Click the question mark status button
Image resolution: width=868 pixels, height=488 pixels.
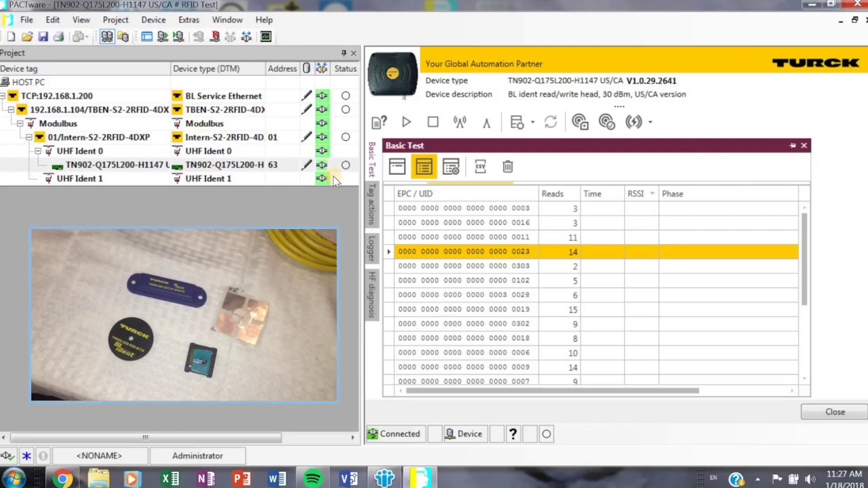coord(513,434)
